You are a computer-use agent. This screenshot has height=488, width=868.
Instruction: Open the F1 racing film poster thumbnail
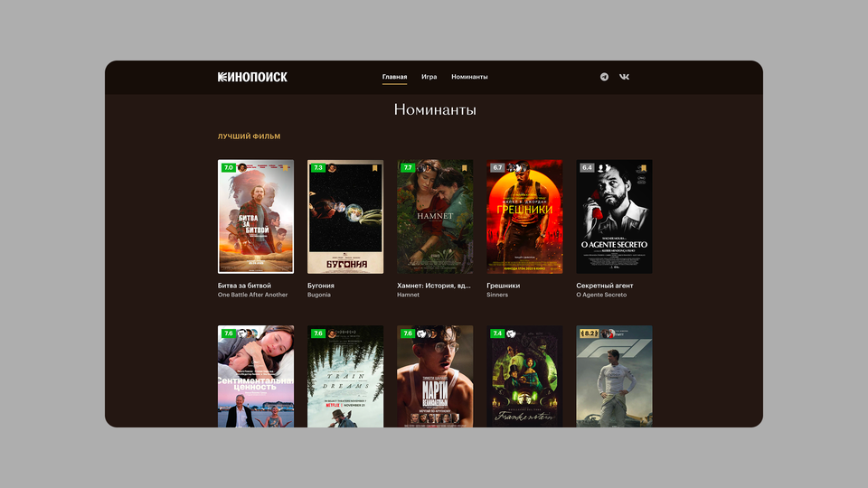click(x=615, y=376)
